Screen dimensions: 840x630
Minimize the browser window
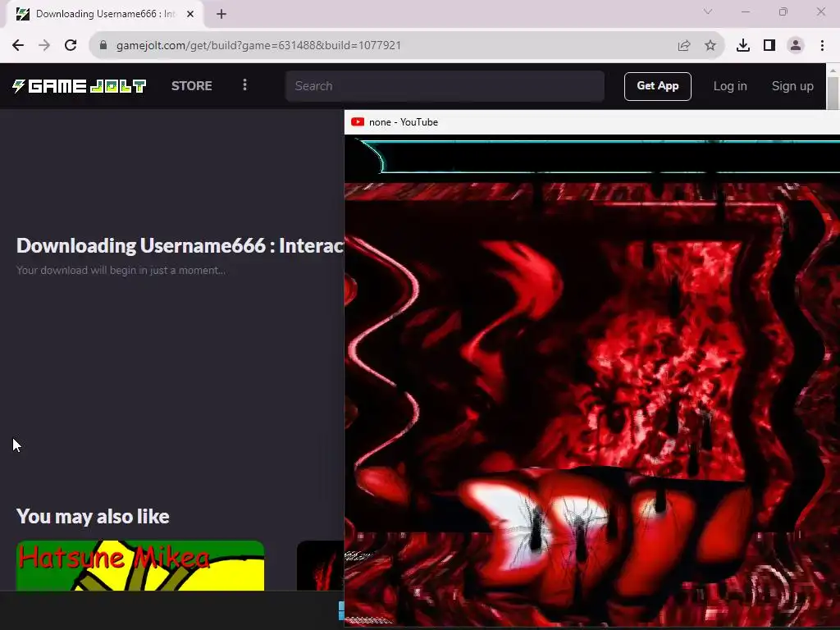coord(745,11)
